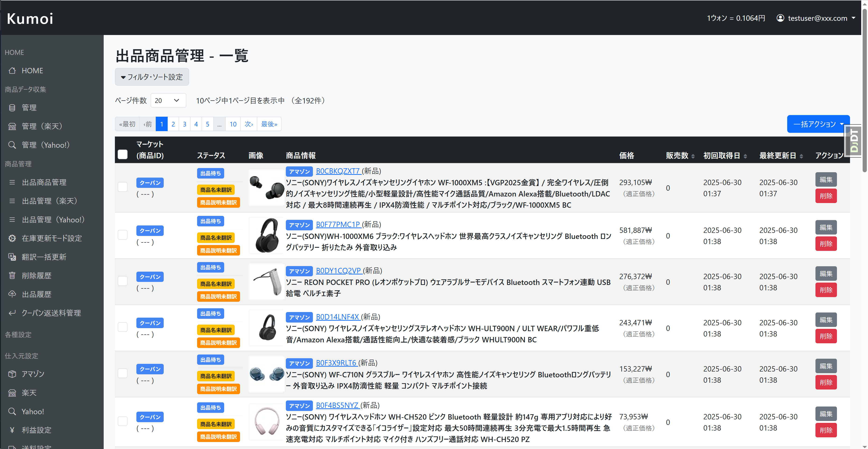Open 管理（Yahoo!) via magnifier icon
The width and height of the screenshot is (868, 449).
click(x=12, y=145)
